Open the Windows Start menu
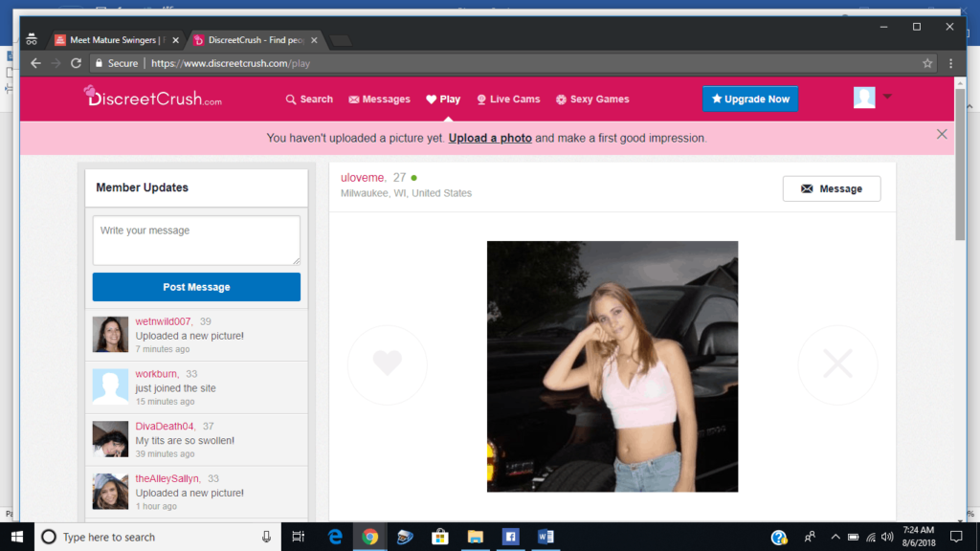Screen dimensions: 980x551 (17, 537)
